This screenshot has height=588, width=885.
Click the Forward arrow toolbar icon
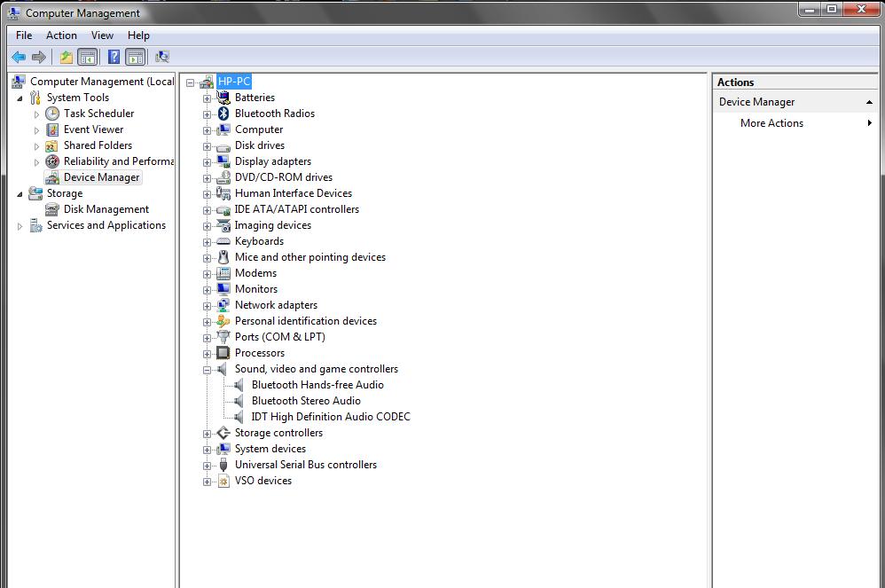39,57
